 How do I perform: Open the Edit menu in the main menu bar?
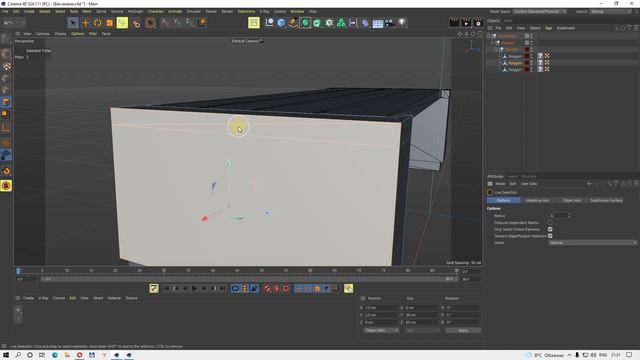(16, 11)
